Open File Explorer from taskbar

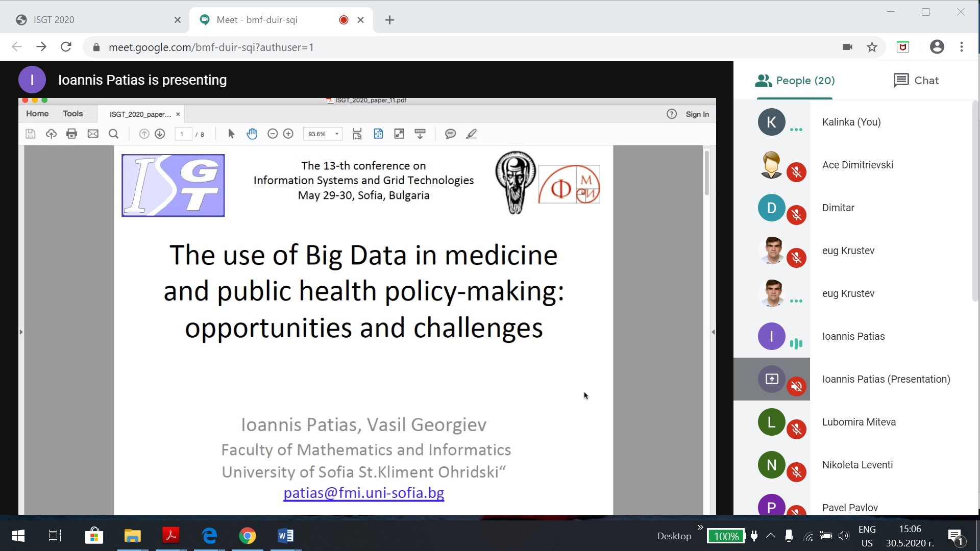[x=132, y=536]
